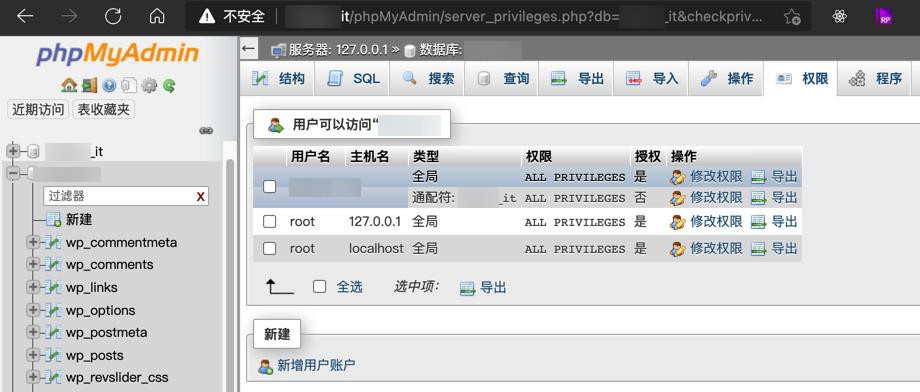Click wp_options table icon

tap(54, 310)
